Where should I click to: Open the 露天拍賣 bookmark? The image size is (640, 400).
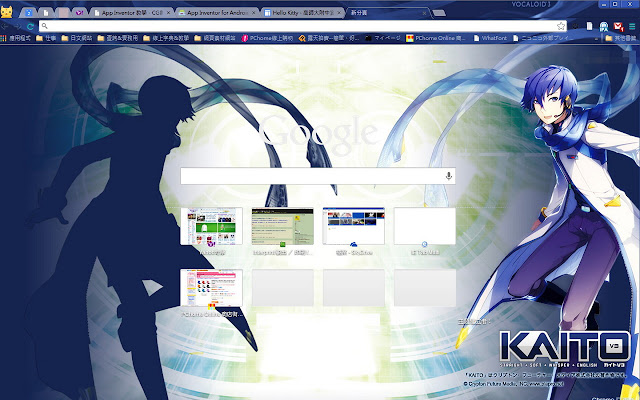tap(329, 38)
